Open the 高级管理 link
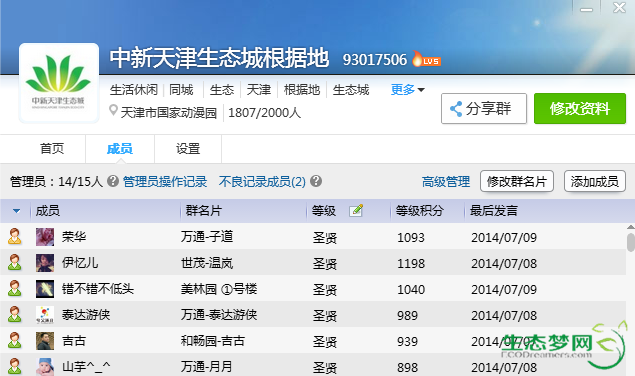The image size is (635, 376). pos(446,181)
